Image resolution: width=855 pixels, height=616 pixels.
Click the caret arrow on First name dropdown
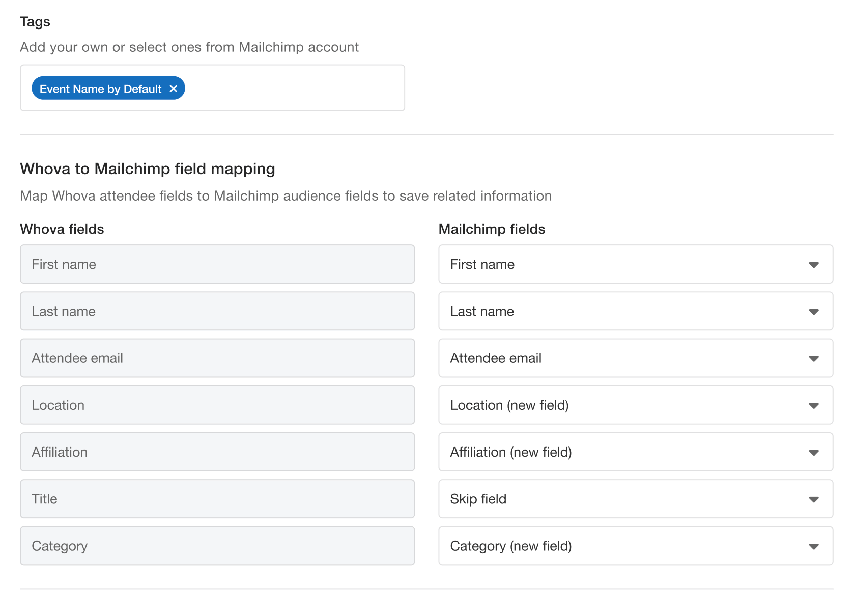[814, 265]
